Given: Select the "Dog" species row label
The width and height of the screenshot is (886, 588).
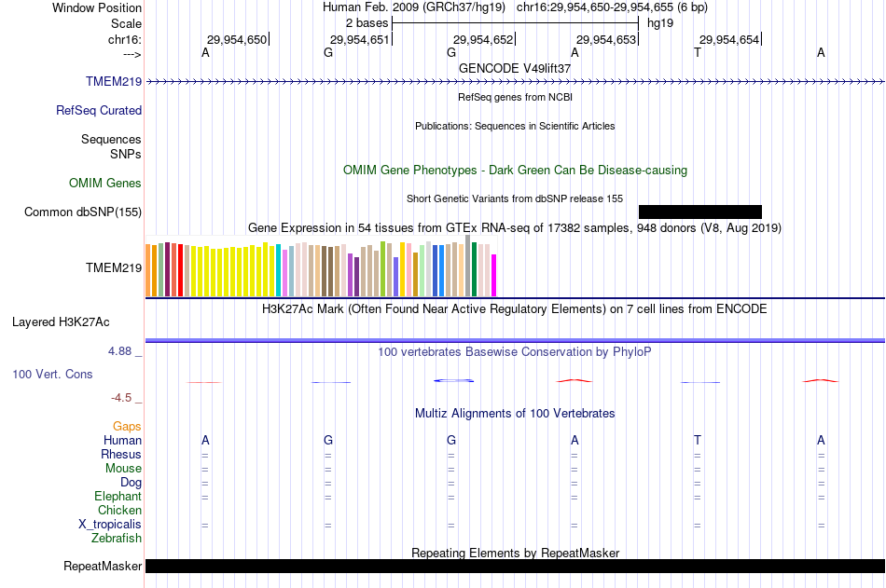Looking at the screenshot, I should [132, 483].
